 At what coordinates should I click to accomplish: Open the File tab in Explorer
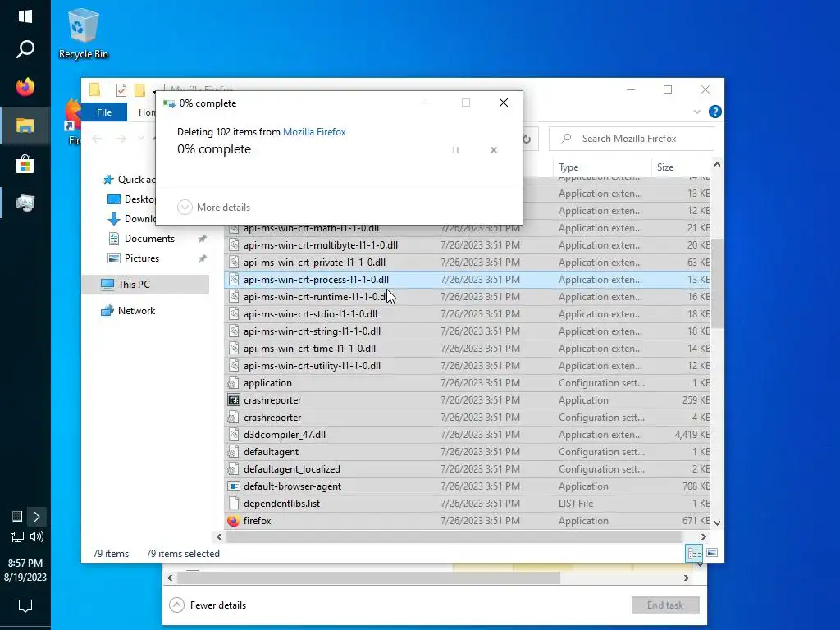104,112
